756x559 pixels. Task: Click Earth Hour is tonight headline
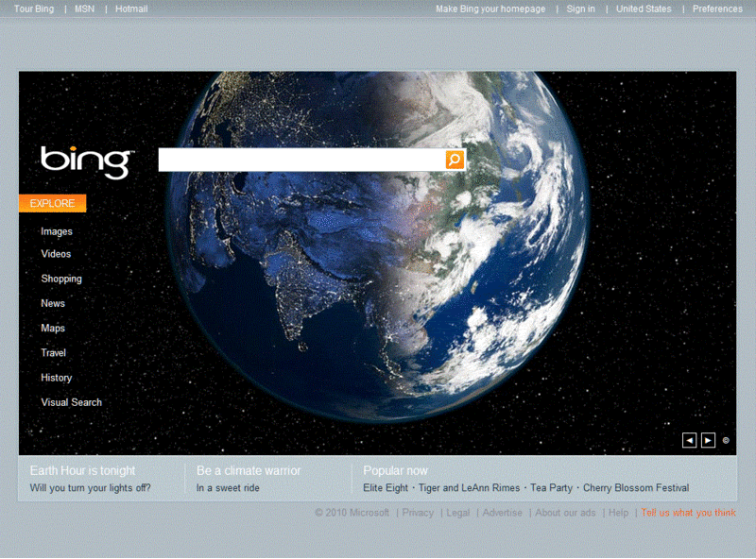(x=82, y=470)
